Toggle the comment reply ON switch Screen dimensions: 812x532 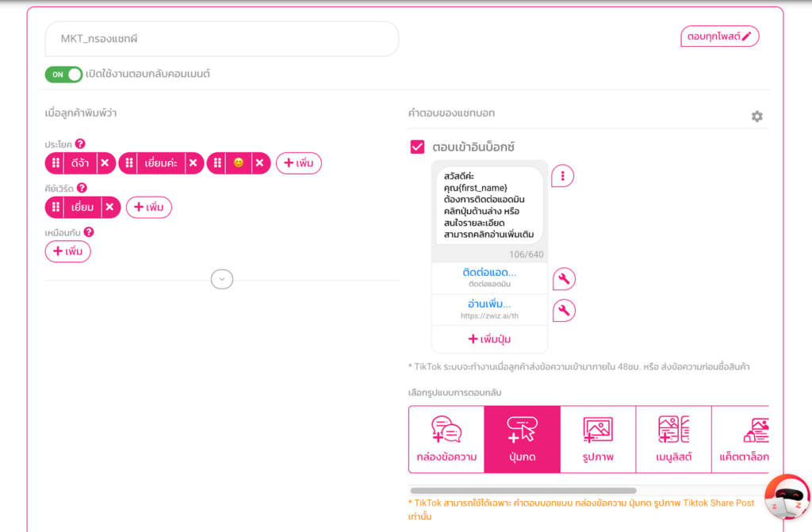pyautogui.click(x=64, y=75)
